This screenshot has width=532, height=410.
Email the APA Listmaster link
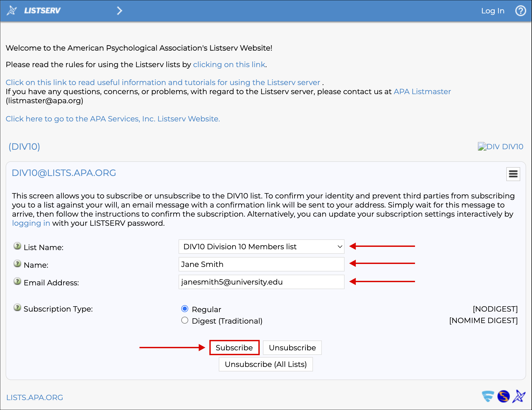point(422,91)
